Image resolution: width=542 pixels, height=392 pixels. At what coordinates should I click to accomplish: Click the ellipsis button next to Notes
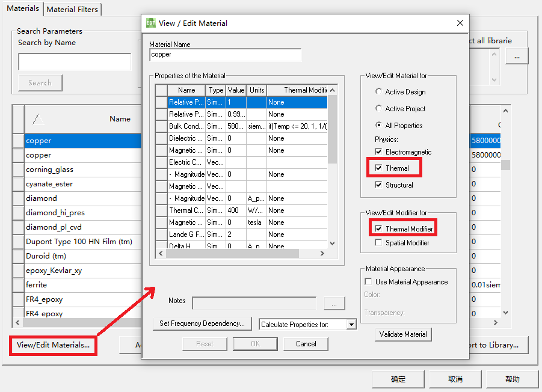pyautogui.click(x=334, y=302)
